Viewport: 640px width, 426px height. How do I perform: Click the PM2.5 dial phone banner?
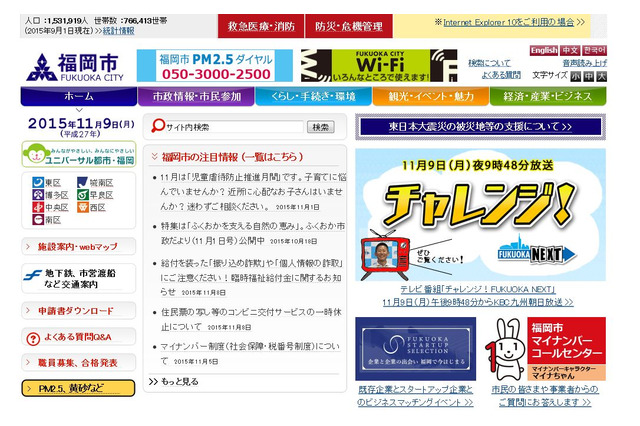pyautogui.click(x=215, y=66)
